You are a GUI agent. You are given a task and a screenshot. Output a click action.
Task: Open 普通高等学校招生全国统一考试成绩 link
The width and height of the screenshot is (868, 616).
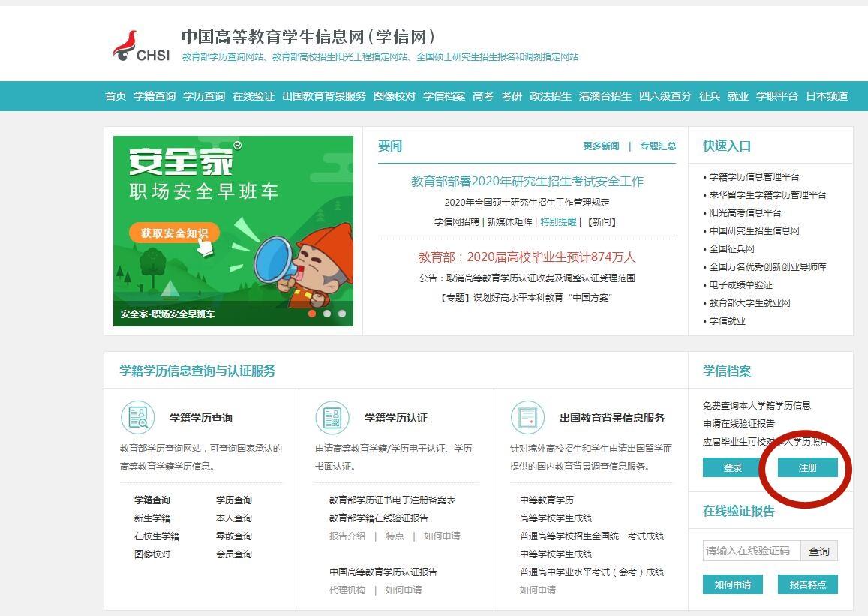pos(592,536)
